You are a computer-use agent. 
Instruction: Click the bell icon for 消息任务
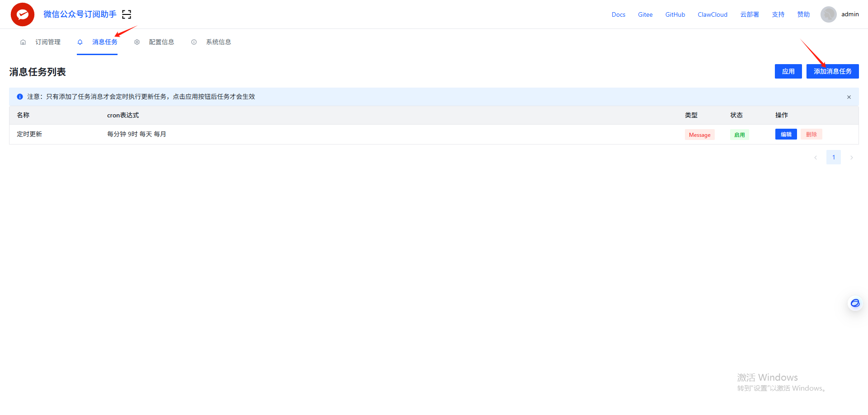(80, 42)
